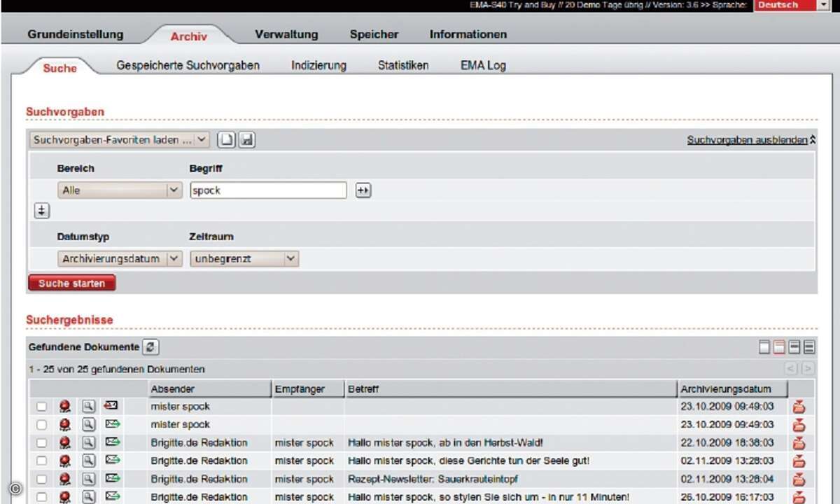
Task: Switch to the Statistiken sub-tab
Action: (x=403, y=65)
